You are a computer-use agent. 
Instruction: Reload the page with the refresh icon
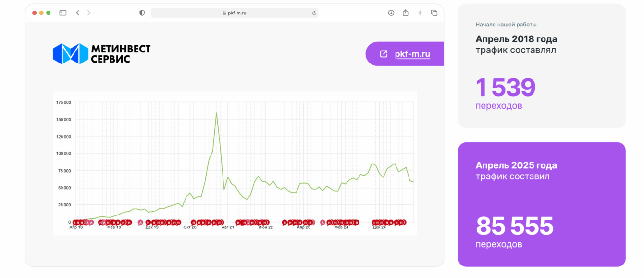click(x=314, y=13)
